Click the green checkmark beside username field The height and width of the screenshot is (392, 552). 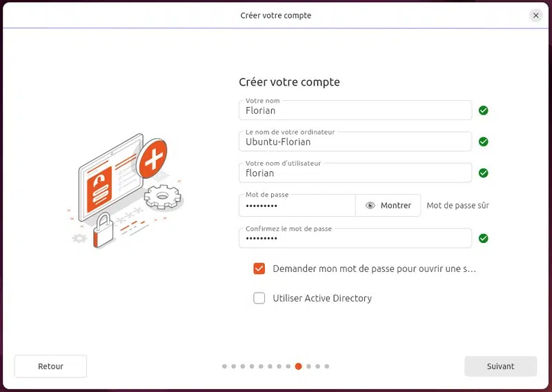484,173
